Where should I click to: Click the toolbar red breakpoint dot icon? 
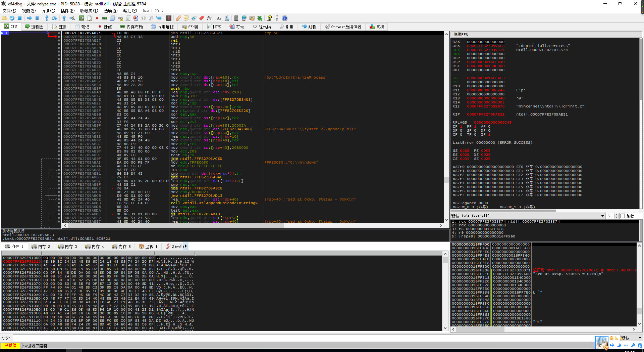97,18
